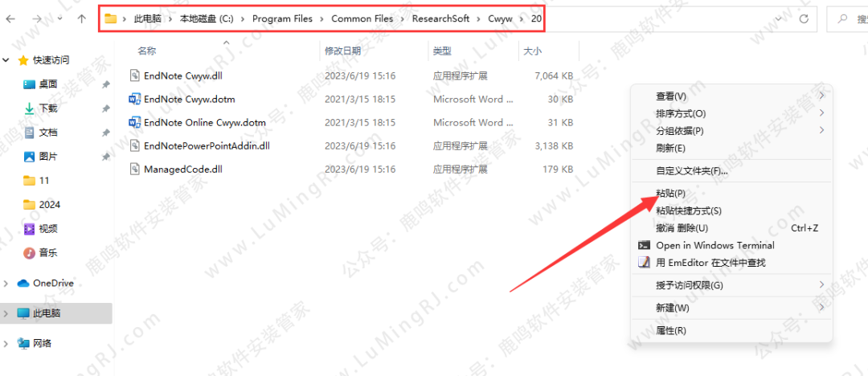
Task: Click the refresh icon beside address bar
Action: click(805, 18)
